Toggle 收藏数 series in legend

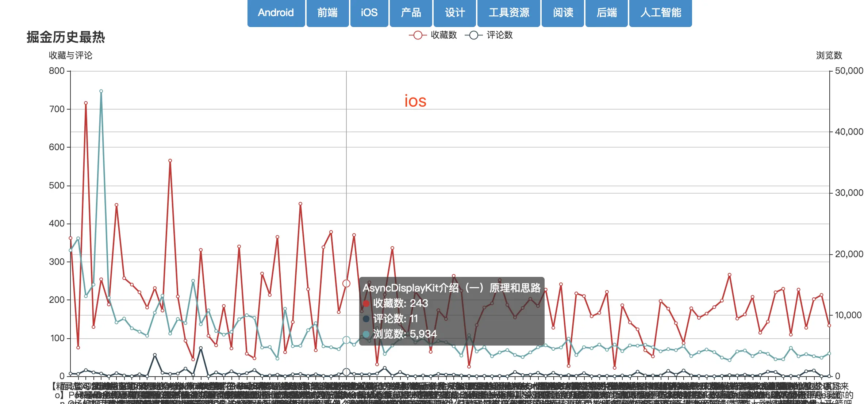point(443,35)
